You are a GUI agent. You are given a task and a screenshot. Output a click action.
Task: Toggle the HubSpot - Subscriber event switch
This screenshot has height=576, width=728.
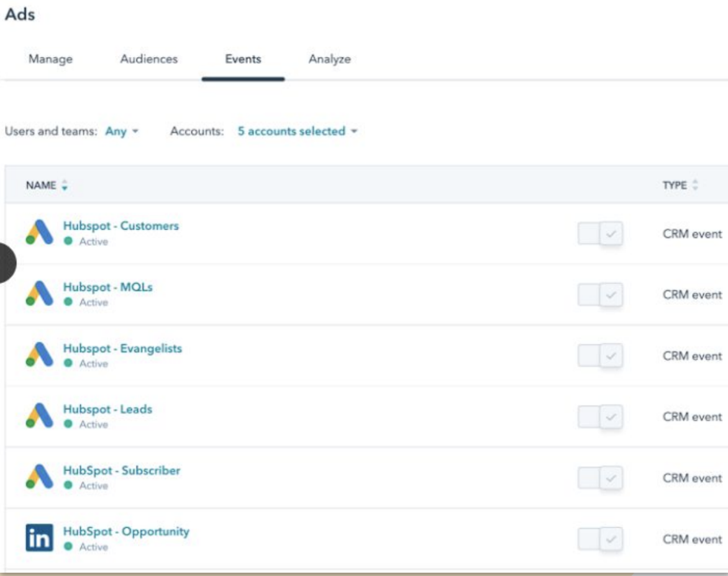(x=600, y=478)
